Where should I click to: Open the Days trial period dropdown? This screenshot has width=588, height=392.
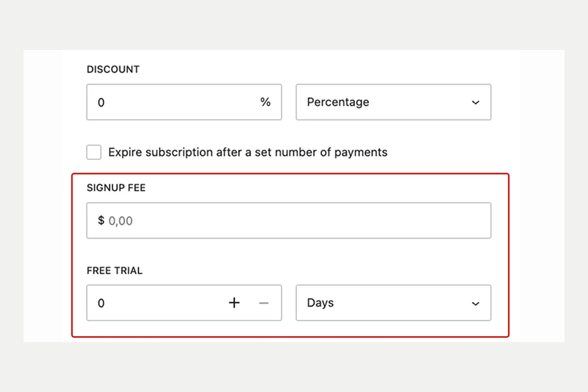tap(393, 303)
